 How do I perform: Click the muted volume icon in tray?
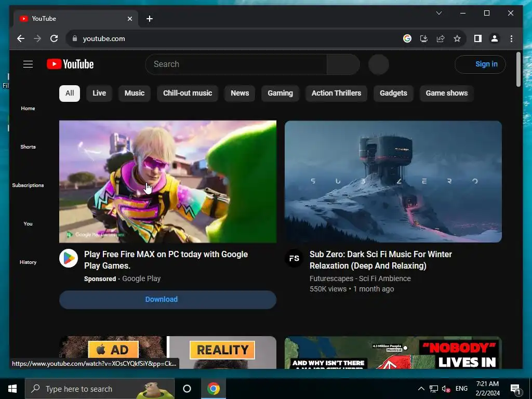[446, 389]
